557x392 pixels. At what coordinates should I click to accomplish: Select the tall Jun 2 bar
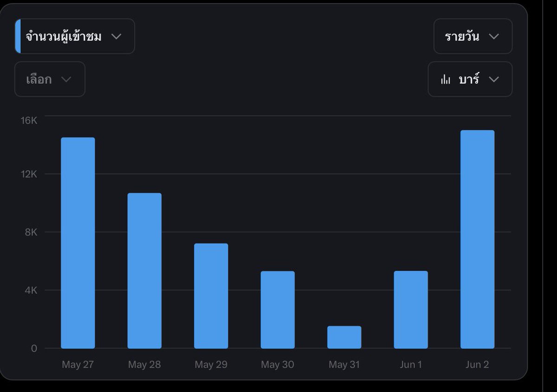(x=478, y=239)
